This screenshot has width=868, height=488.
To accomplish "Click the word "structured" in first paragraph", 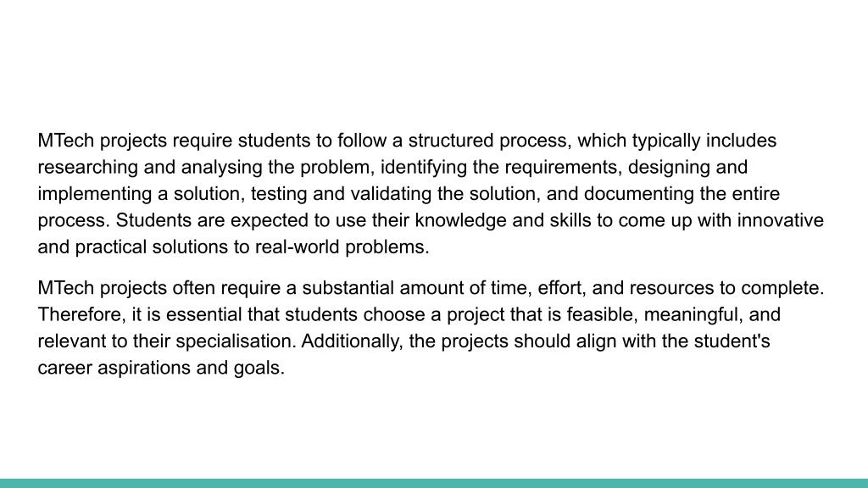I will tap(451, 141).
